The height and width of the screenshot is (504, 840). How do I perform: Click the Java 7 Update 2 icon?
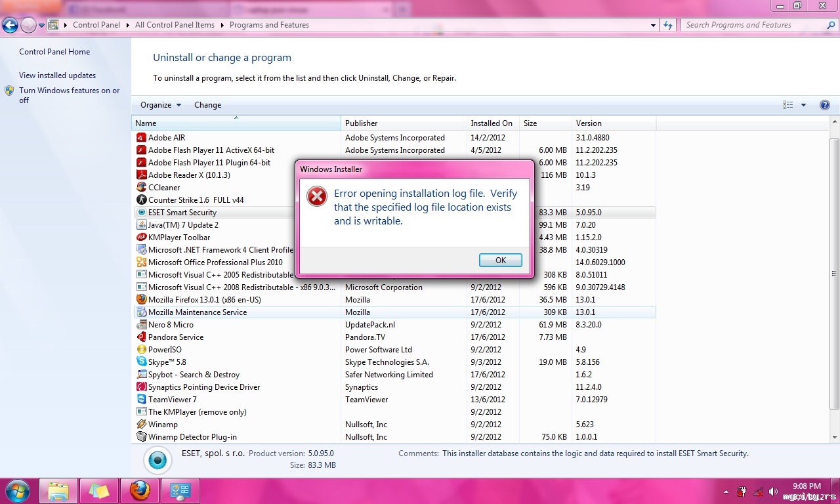(x=141, y=225)
